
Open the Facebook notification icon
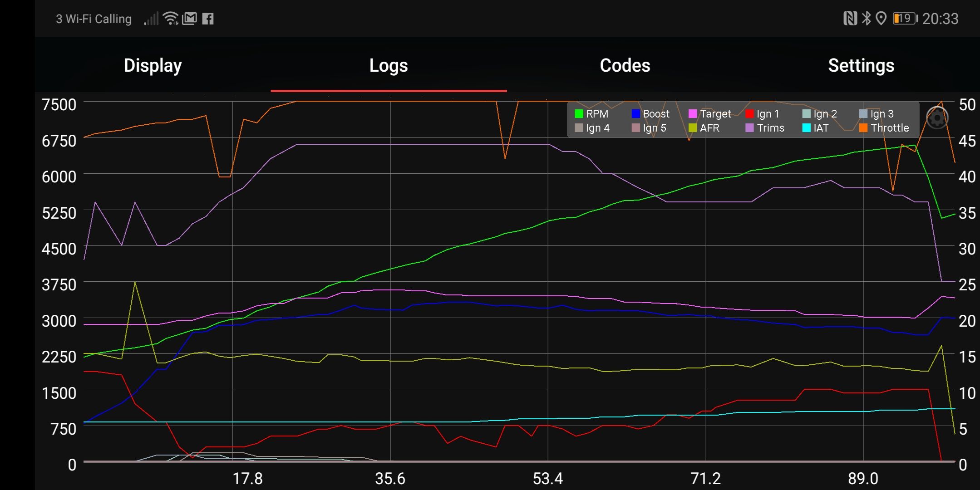[x=208, y=18]
